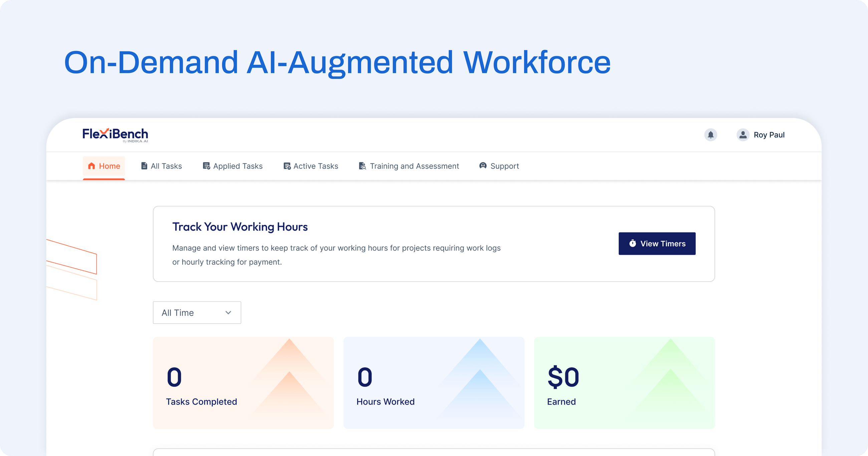Click the FlexiBench logo
The image size is (868, 456).
coord(115,135)
